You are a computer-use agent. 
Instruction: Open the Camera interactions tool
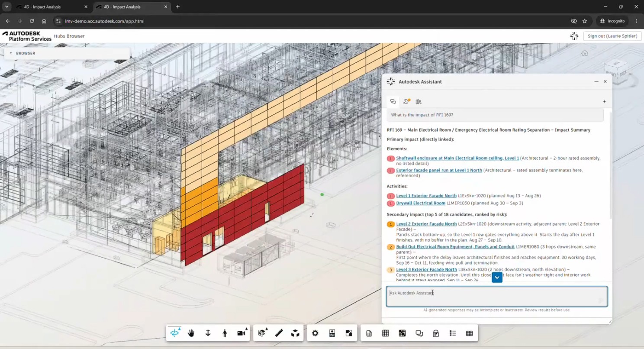241,333
